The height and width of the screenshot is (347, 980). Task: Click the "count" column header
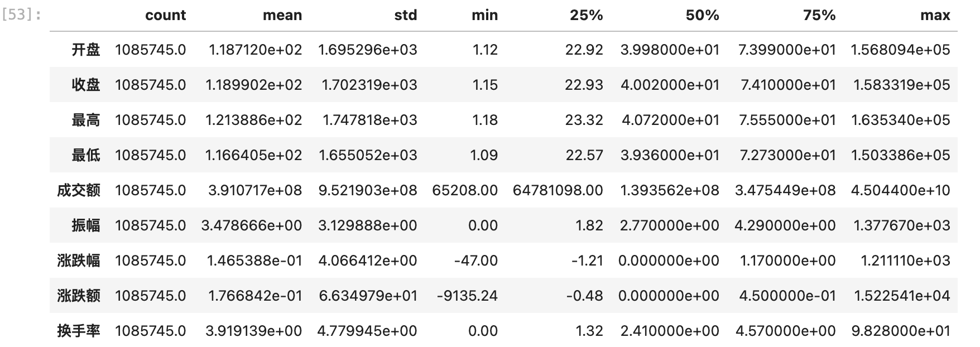[165, 16]
